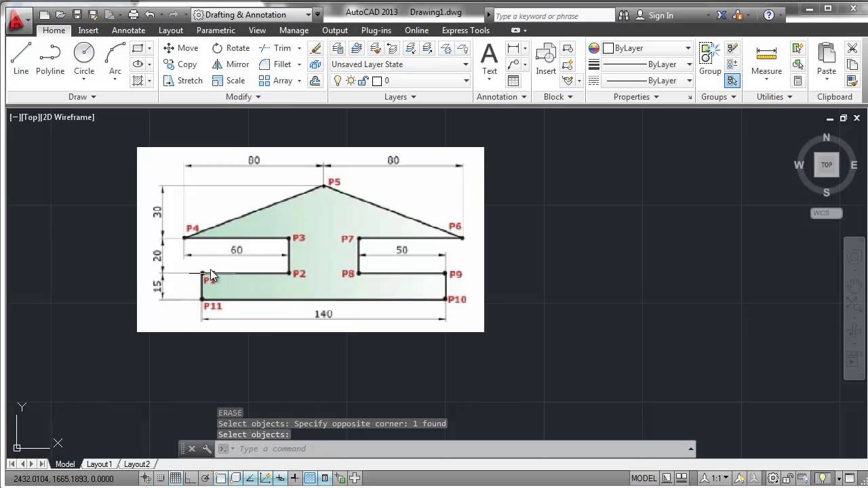The height and width of the screenshot is (488, 868).
Task: Open annotation scale 1:1 dropdown
Action: (x=716, y=479)
